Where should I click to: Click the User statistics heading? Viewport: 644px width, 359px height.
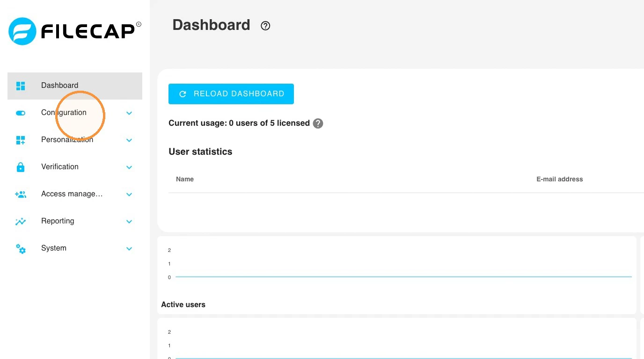pos(200,151)
